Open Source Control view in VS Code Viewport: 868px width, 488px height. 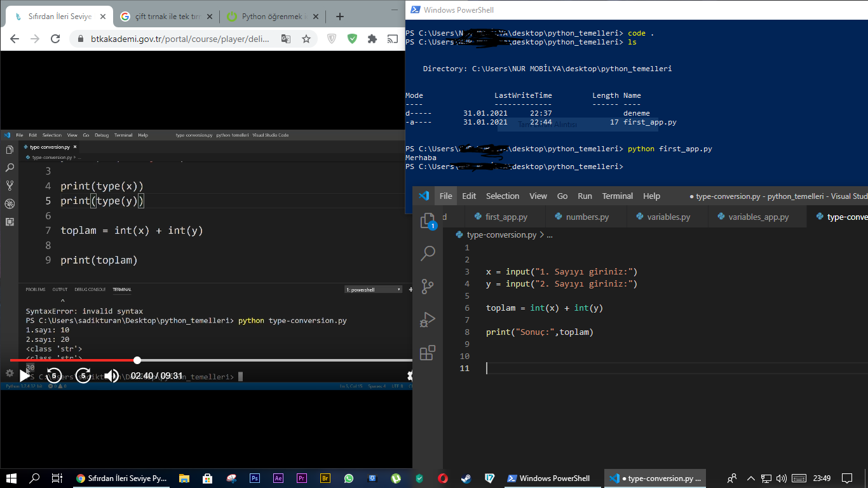428,286
